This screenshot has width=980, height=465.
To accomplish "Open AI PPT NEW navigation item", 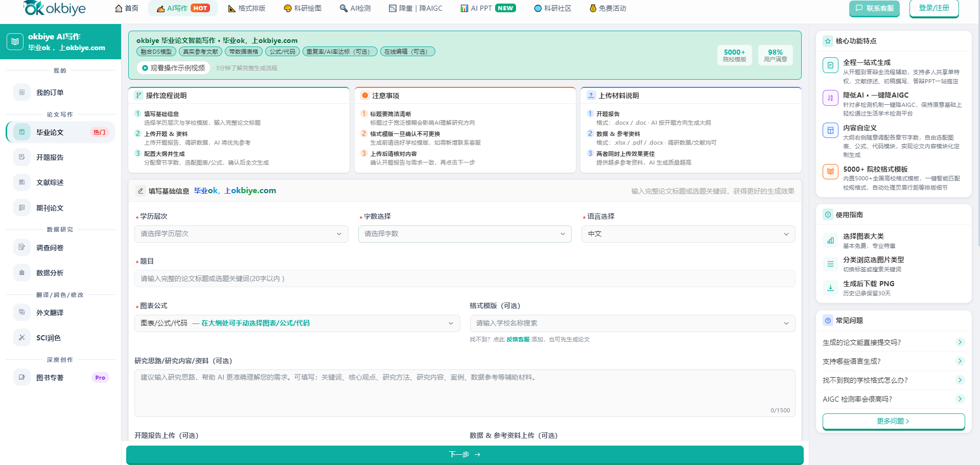I will (x=488, y=8).
